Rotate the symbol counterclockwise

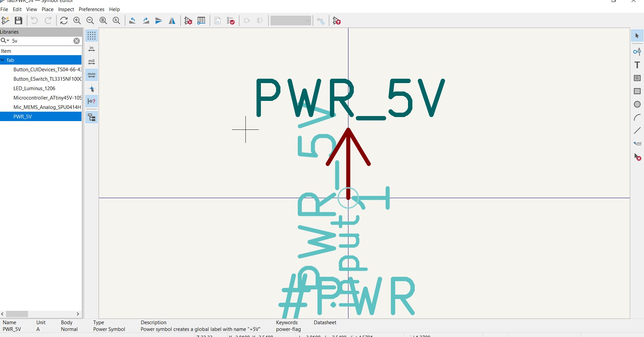click(132, 21)
